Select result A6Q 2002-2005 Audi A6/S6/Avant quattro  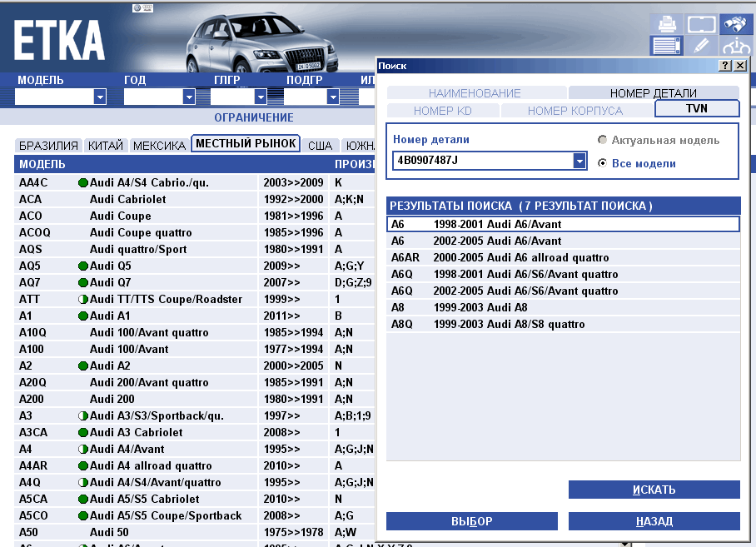click(563, 291)
